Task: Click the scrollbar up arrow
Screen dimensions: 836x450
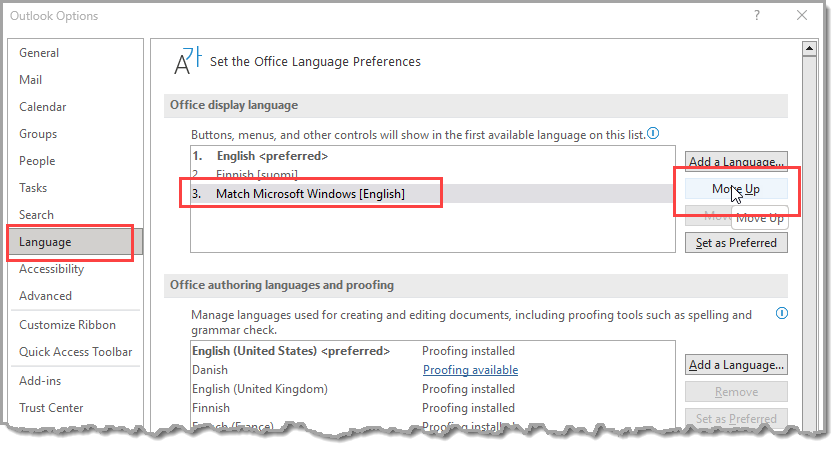Action: click(x=809, y=49)
